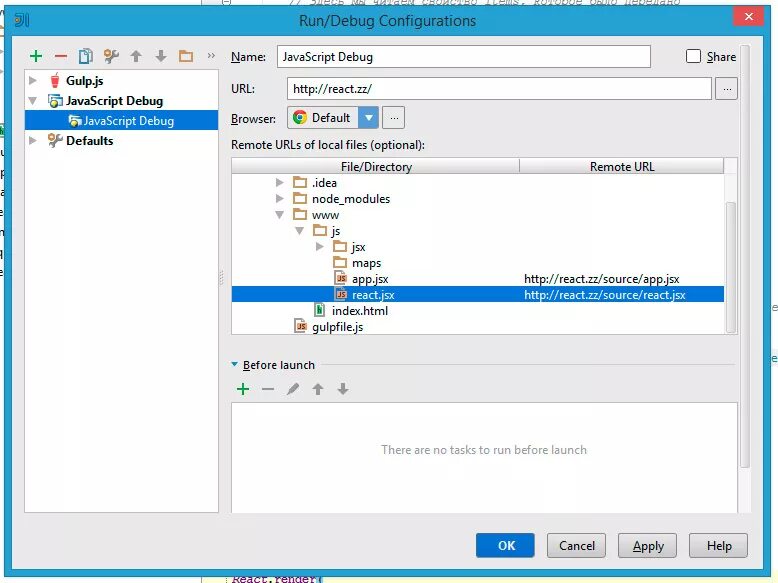Move configuration down in left toolbar
This screenshot has height=583, width=778.
point(161,56)
